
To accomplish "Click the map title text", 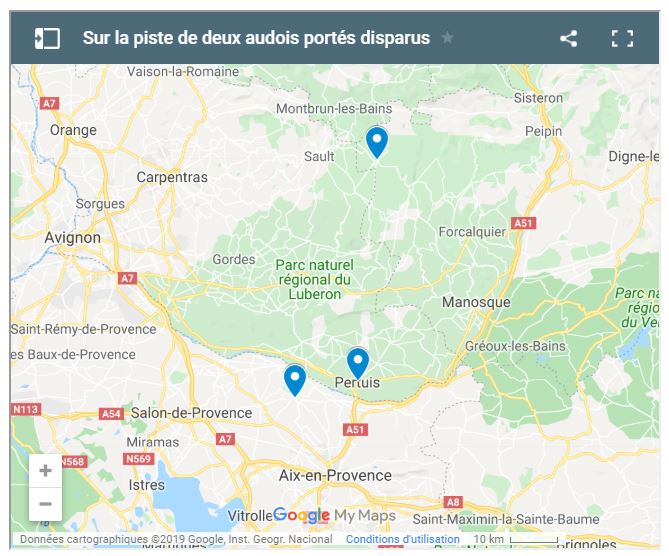I will [x=256, y=38].
